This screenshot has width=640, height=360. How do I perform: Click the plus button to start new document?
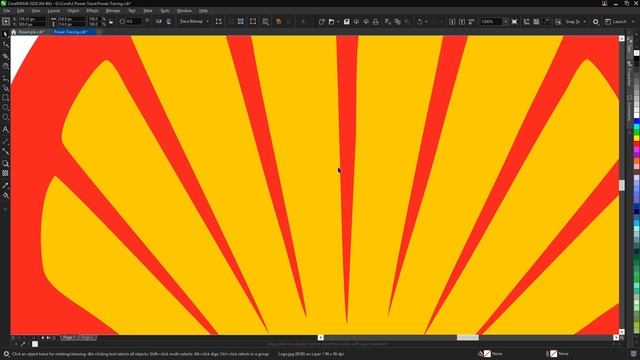pos(99,32)
